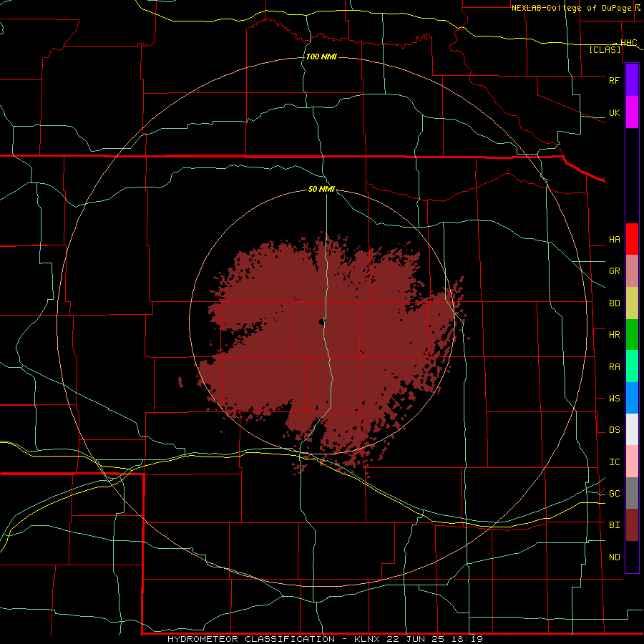This screenshot has height=644, width=644.
Task: Click the KLNX station identifier
Action: click(366, 639)
